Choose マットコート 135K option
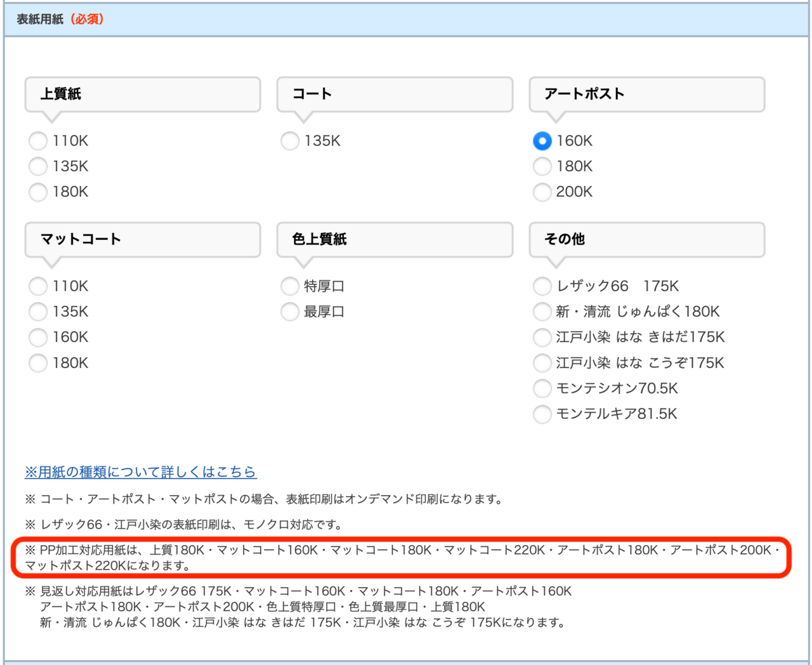This screenshot has width=812, height=665. click(x=38, y=312)
